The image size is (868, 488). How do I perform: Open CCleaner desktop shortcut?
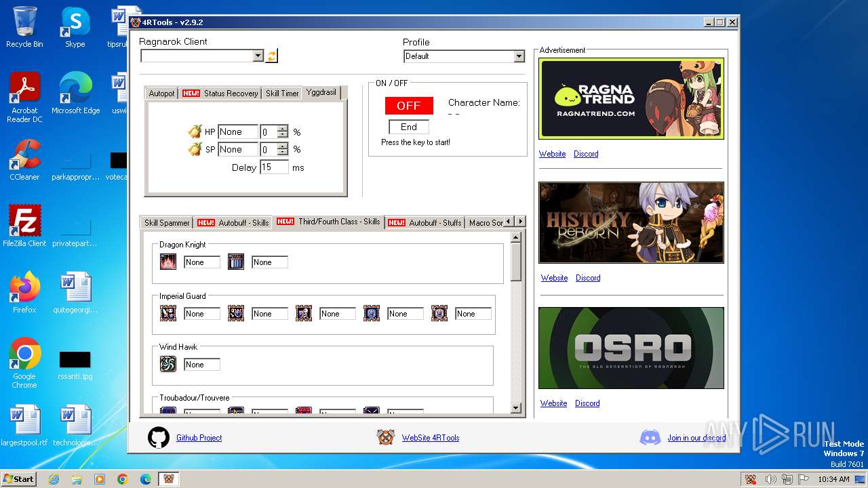point(24,160)
